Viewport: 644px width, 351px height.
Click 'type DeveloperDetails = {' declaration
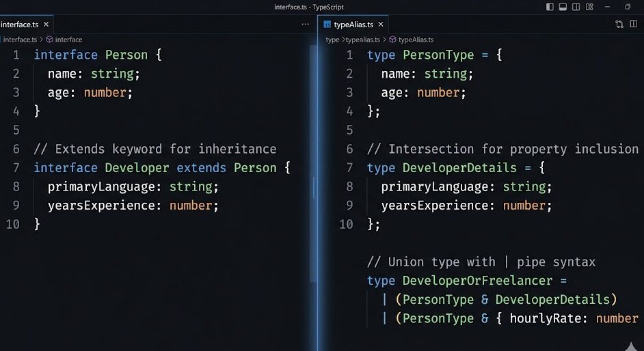456,168
